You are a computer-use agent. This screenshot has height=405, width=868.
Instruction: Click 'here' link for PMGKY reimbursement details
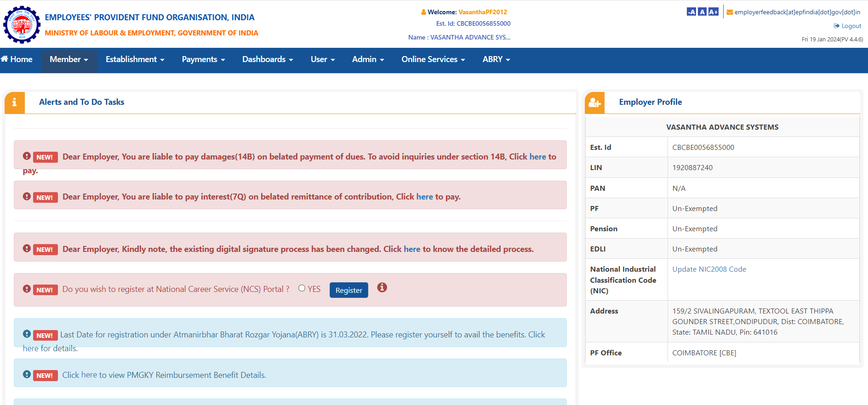point(89,375)
